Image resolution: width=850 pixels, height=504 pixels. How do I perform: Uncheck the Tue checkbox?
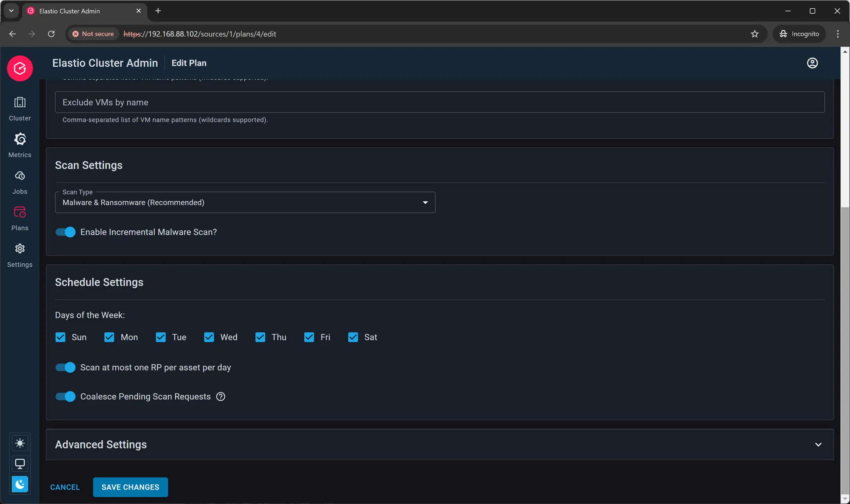coord(161,337)
